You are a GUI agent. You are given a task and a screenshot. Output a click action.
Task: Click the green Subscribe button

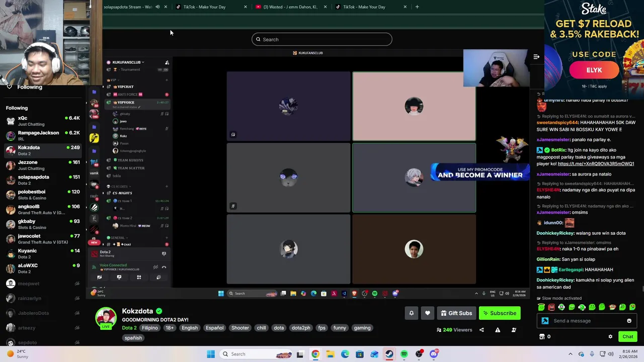pos(500,313)
